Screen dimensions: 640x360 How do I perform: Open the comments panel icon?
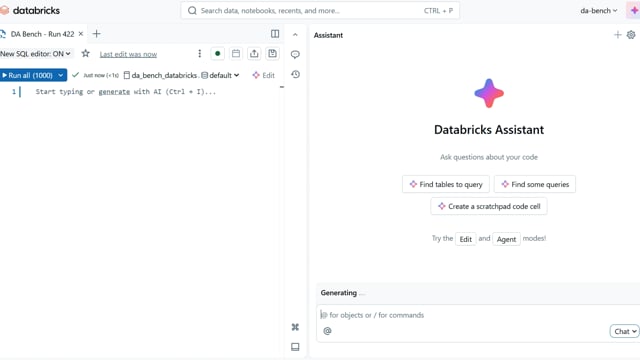295,54
